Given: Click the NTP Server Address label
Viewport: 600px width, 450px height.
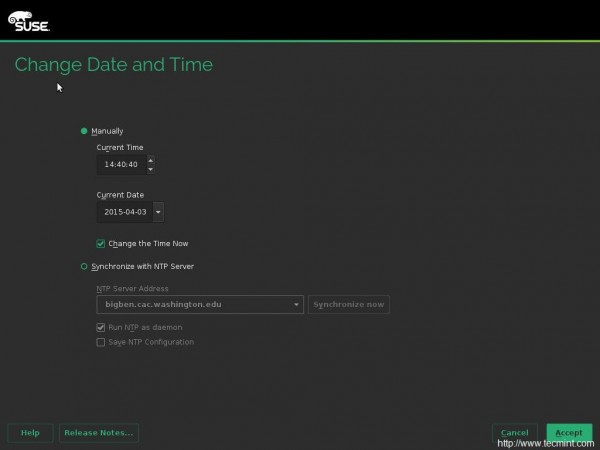Looking at the screenshot, I should [x=132, y=289].
